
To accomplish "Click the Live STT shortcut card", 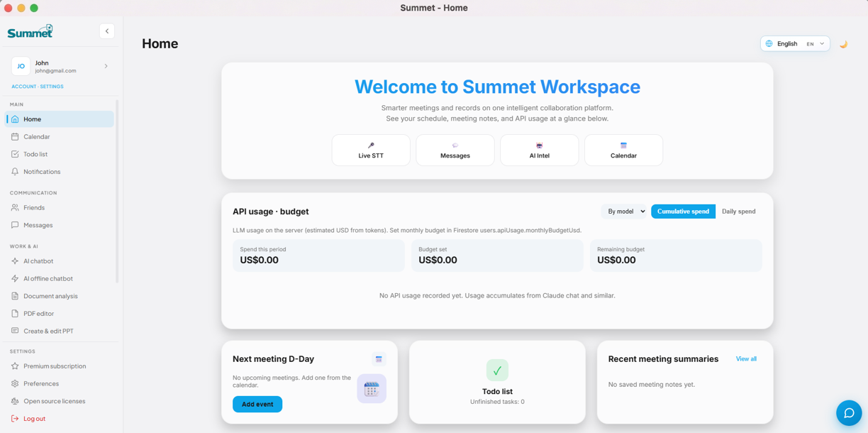I will click(371, 150).
